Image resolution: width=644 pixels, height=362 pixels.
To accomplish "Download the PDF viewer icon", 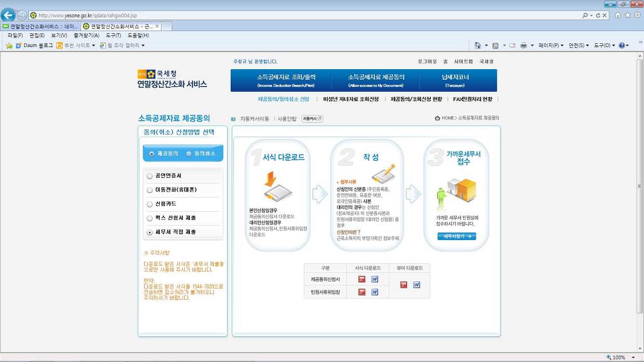I will coord(404,285).
